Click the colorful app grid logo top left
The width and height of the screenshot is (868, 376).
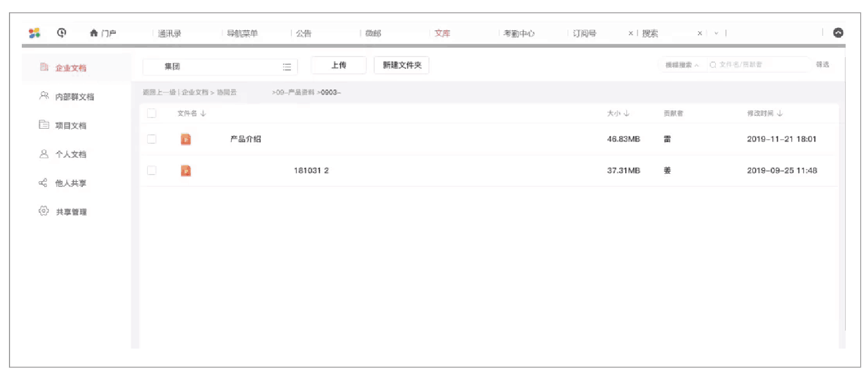(35, 32)
